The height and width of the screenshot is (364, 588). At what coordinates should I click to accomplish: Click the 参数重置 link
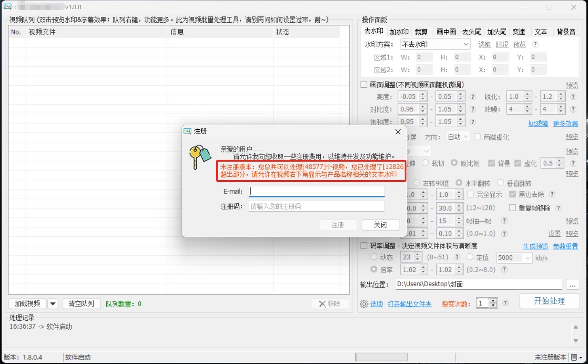[x=565, y=246]
